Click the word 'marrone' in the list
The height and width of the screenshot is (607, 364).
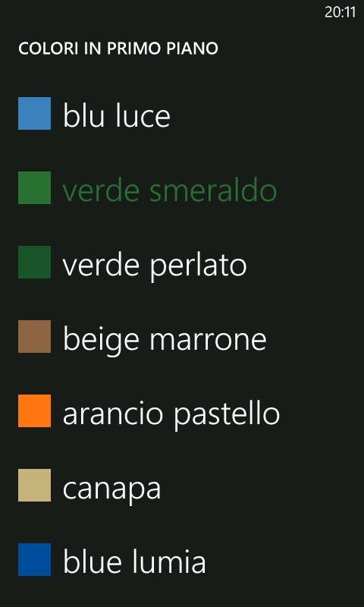point(208,341)
